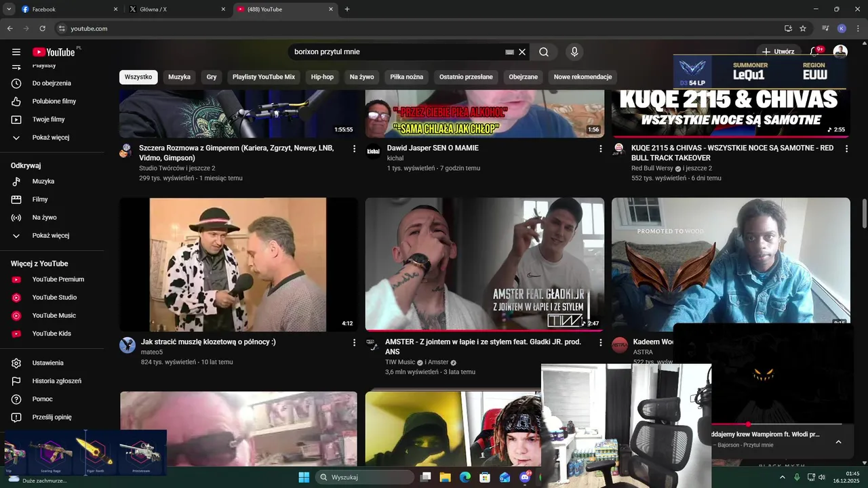Open on-screen keyboard icon in search box
This screenshot has height=488, width=868.
(x=509, y=52)
